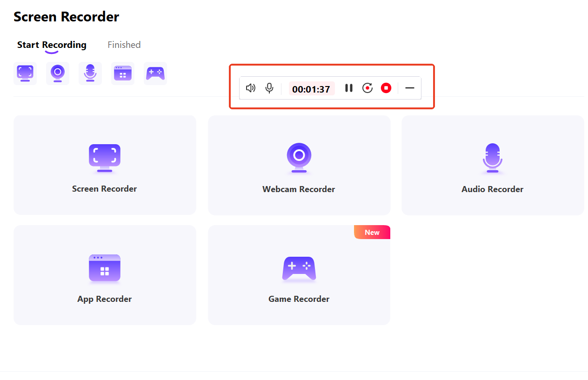Image resolution: width=588 pixels, height=380 pixels.
Task: Pause the current recording
Action: tap(349, 88)
